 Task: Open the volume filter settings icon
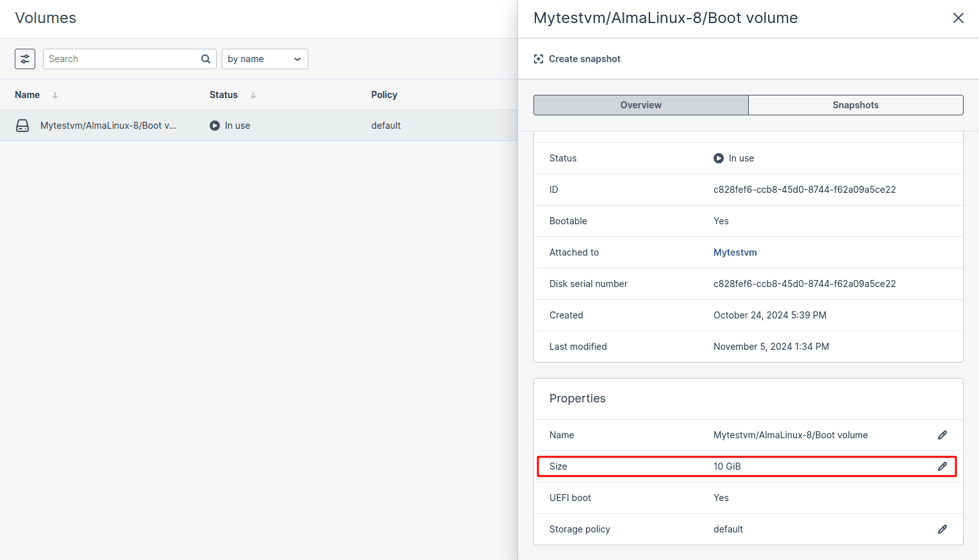pos(25,59)
